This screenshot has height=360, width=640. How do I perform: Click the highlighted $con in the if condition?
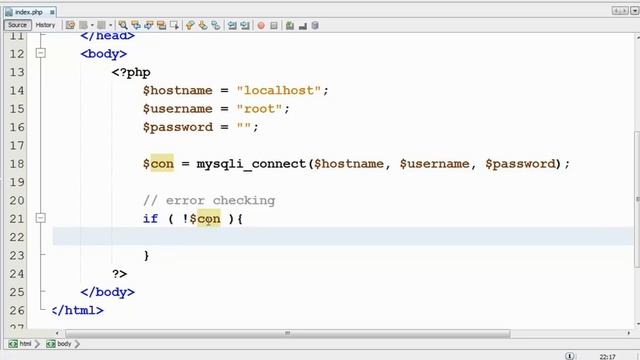205,219
